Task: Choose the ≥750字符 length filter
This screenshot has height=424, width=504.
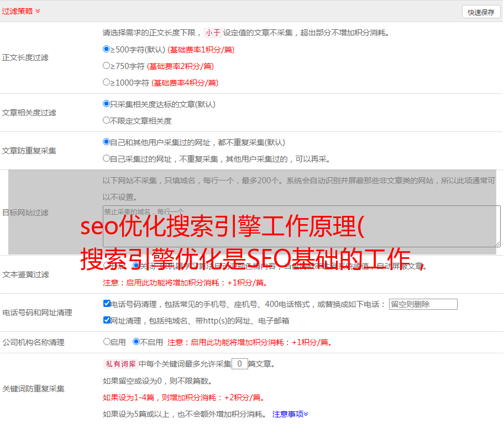Action: (107, 66)
